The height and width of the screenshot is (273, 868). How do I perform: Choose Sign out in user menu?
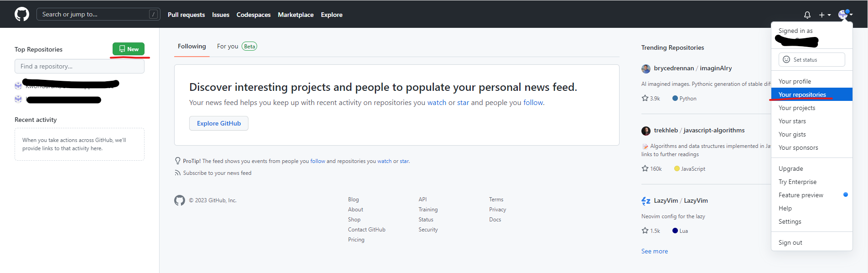(812, 242)
